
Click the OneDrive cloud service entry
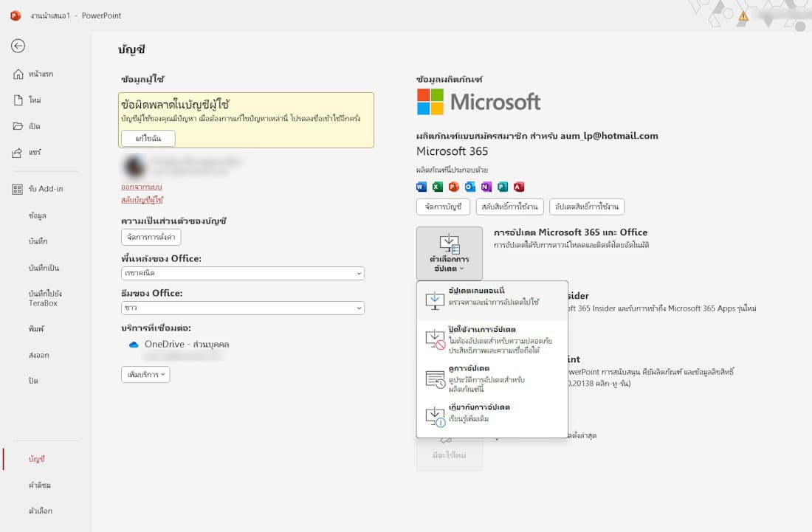(x=187, y=344)
